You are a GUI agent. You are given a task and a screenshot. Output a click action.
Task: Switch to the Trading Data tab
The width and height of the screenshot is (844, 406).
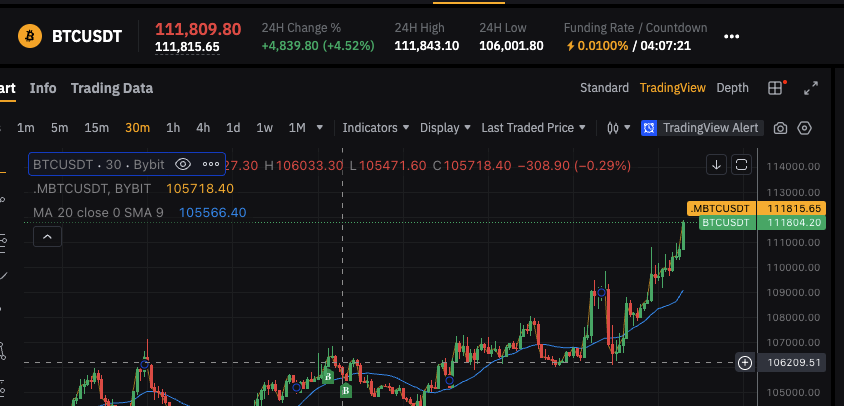(112, 88)
